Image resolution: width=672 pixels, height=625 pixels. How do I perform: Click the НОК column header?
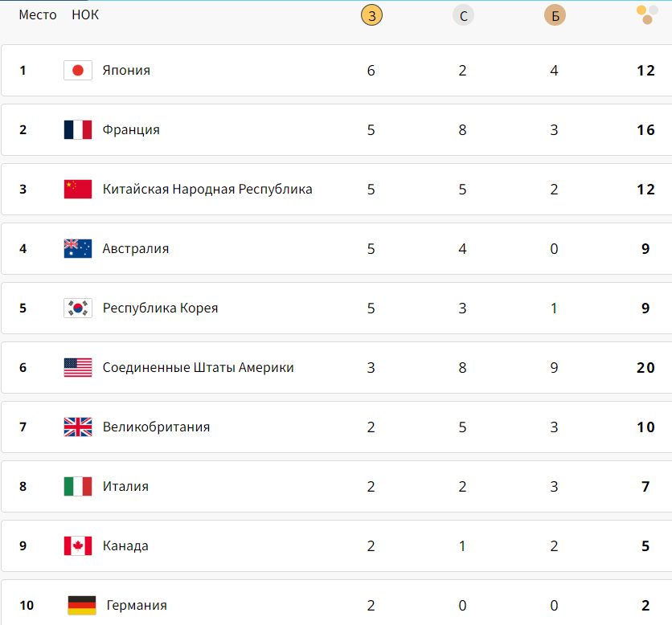(85, 15)
